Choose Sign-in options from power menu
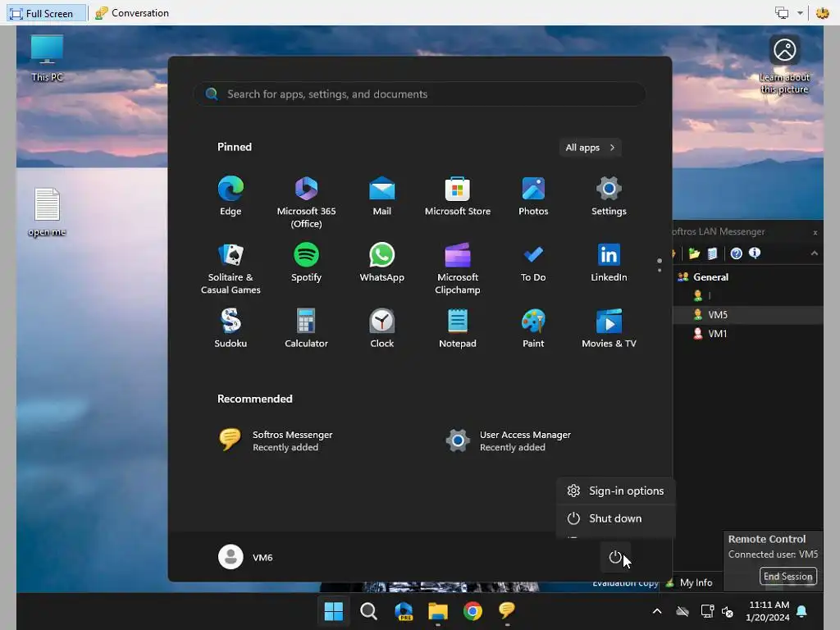This screenshot has height=630, width=840. click(x=615, y=491)
